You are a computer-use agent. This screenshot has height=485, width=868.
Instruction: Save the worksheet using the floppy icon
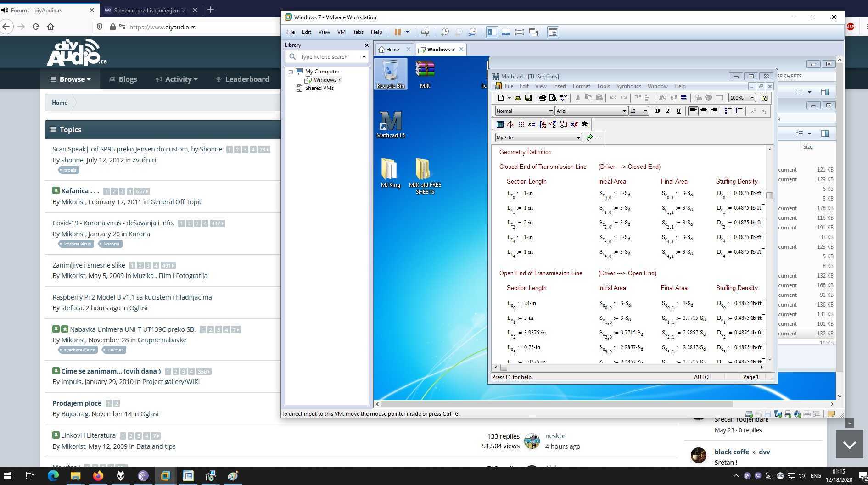click(528, 98)
